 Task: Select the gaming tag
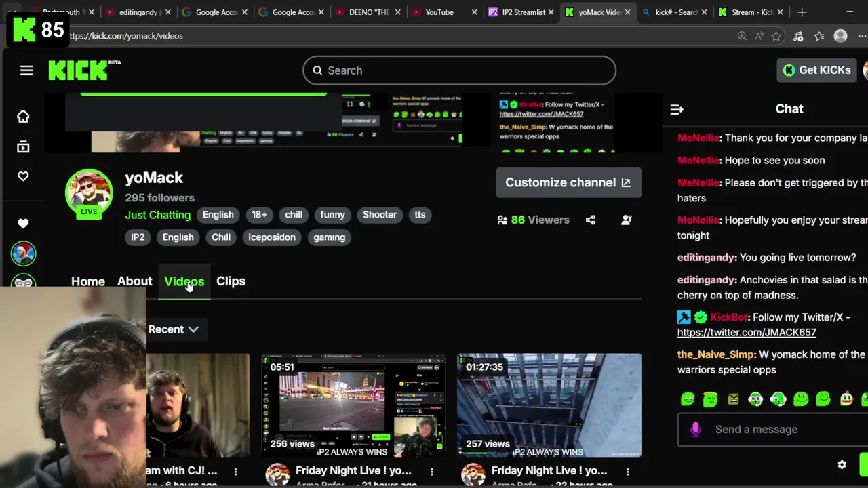point(329,237)
